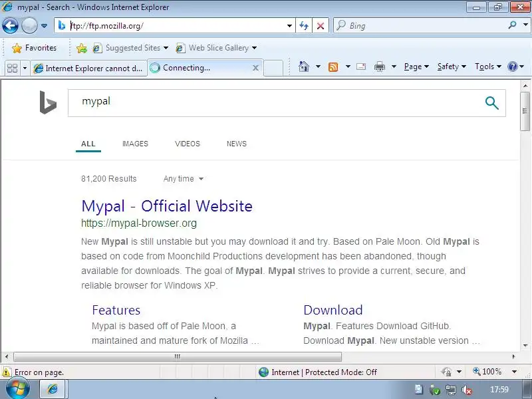Click the toolbar search magnifier icon
The width and height of the screenshot is (532, 399).
pyautogui.click(x=513, y=25)
